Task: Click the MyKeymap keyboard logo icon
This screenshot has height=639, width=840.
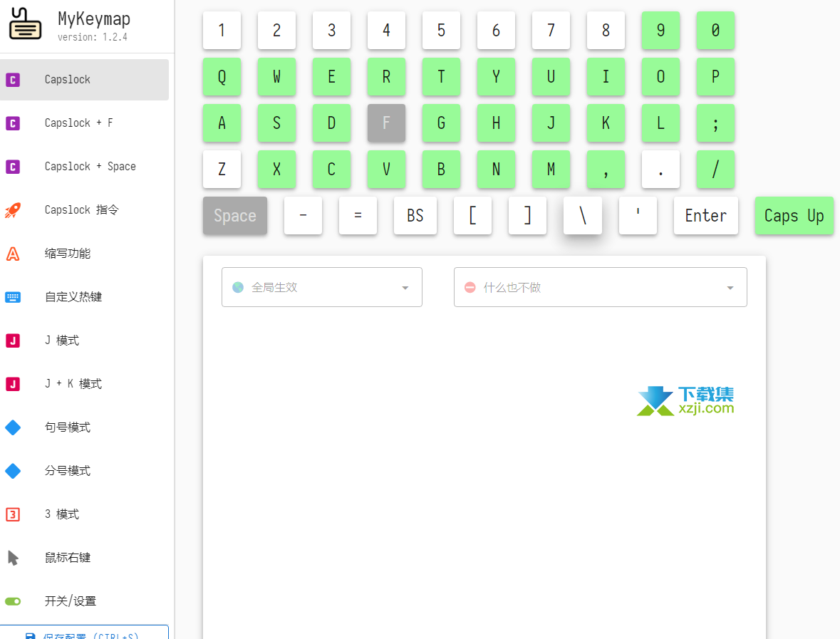Action: coord(25,24)
